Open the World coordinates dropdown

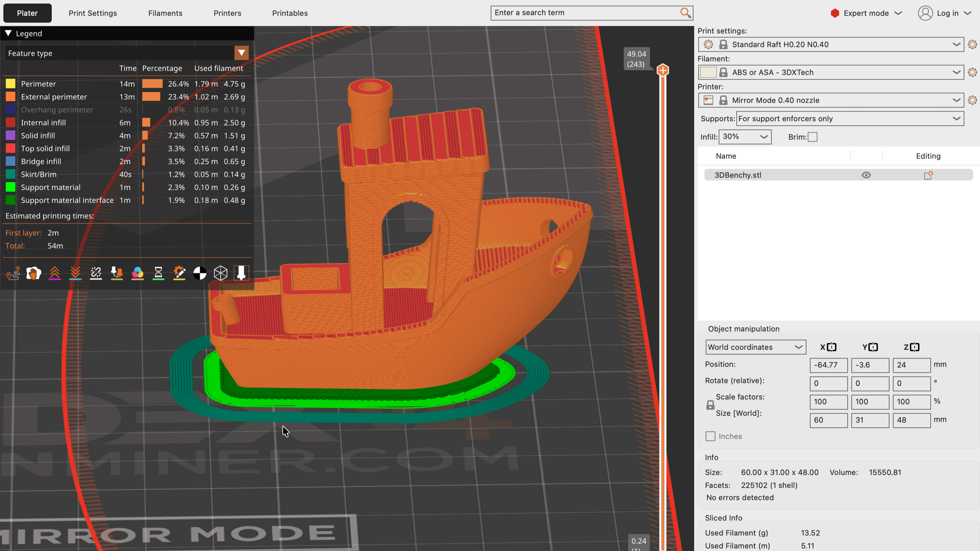point(755,347)
